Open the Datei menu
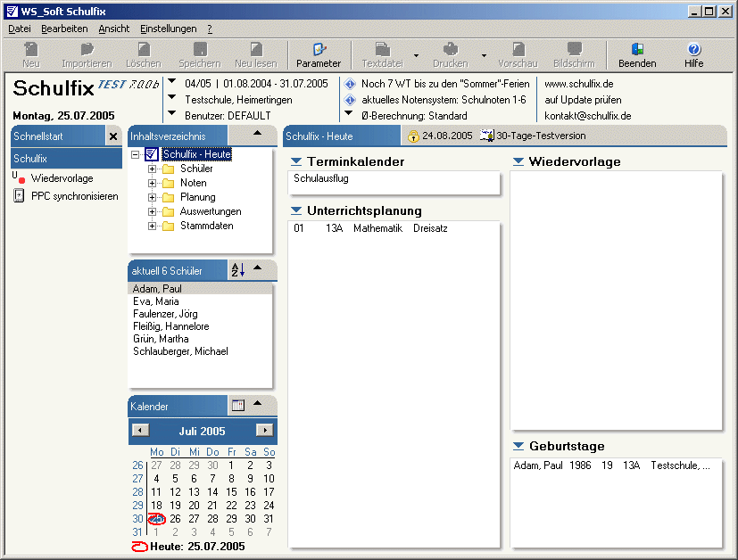The height and width of the screenshot is (560, 738). [x=20, y=29]
